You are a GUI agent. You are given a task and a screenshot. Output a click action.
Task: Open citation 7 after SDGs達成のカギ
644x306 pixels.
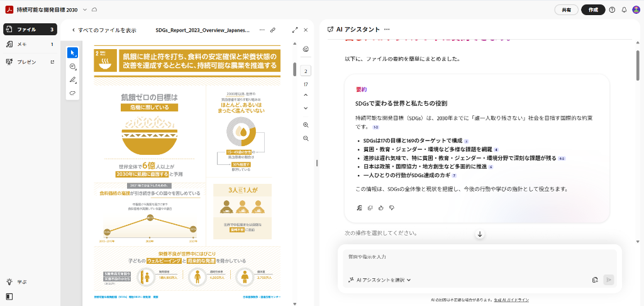(x=454, y=176)
